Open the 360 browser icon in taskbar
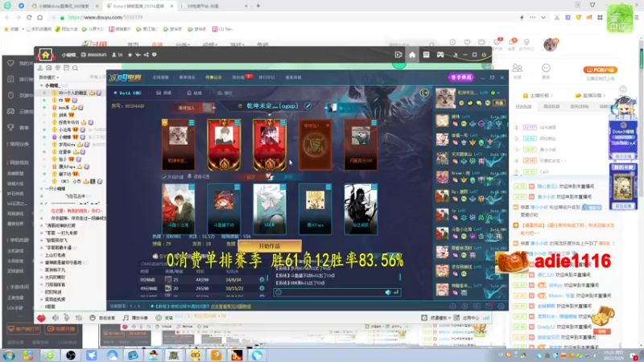 [50, 355]
